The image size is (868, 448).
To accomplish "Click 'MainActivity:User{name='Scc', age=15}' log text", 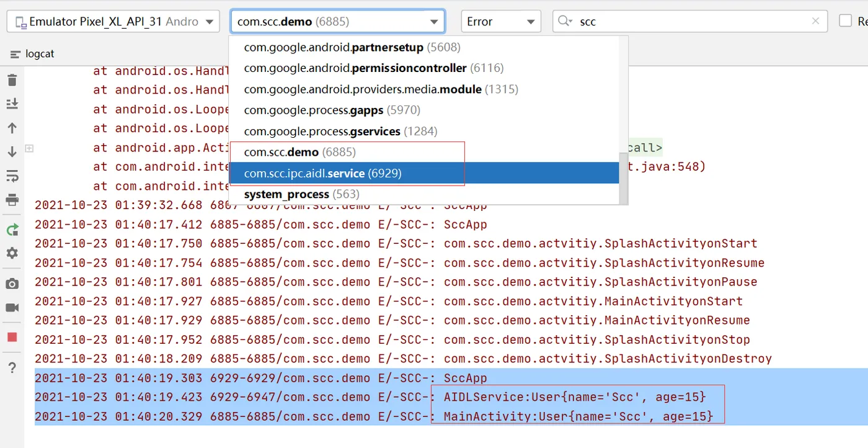I will click(578, 416).
